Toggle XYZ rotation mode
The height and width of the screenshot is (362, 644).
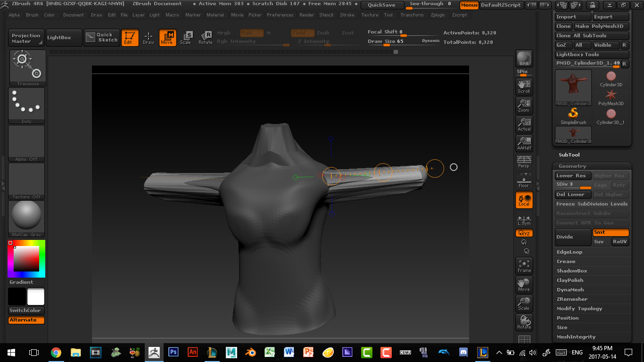pos(524,233)
